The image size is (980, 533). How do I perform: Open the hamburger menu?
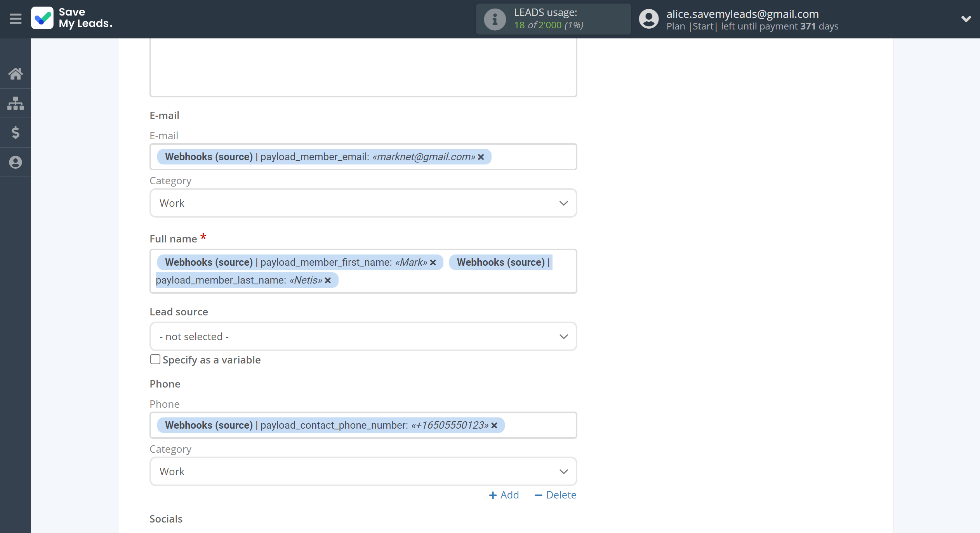pyautogui.click(x=16, y=19)
